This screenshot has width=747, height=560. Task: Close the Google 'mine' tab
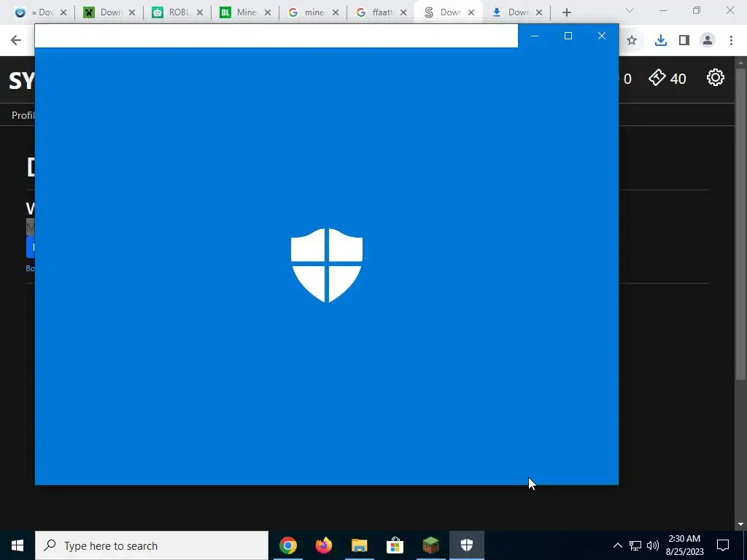point(336,12)
